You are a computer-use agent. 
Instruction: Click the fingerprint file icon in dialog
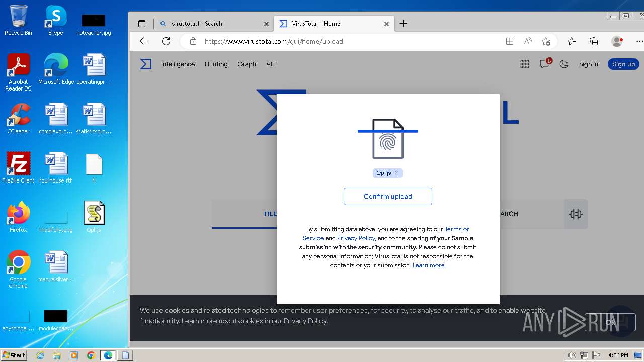[388, 139]
